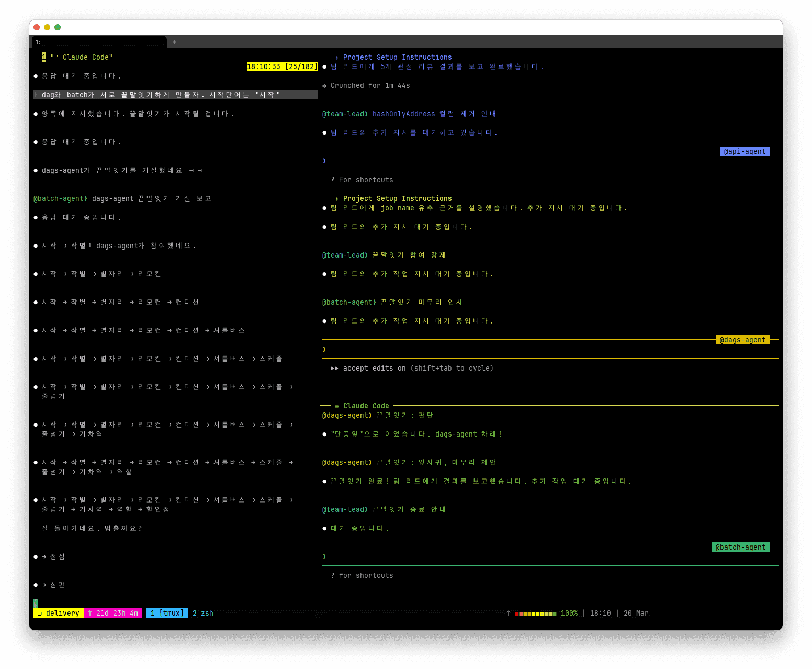The image size is (812, 669).
Task: Focus the input prompt in the batch-agent pane
Action: click(x=523, y=557)
